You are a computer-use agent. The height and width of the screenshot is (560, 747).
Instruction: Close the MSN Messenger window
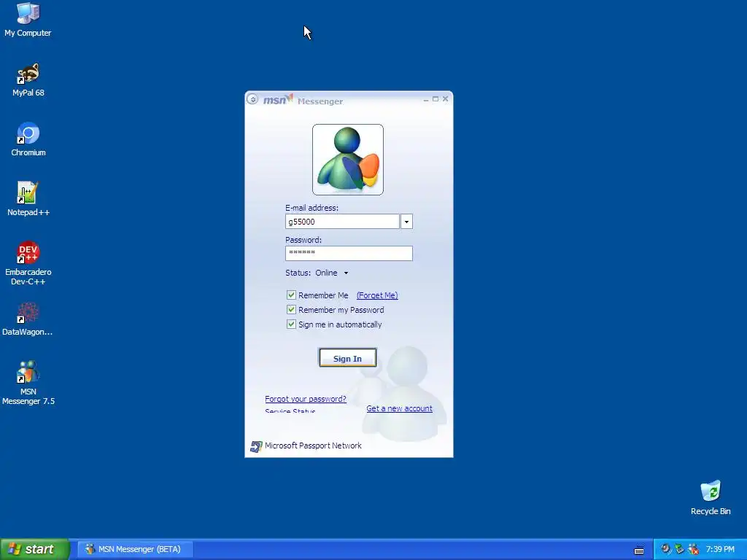click(446, 99)
